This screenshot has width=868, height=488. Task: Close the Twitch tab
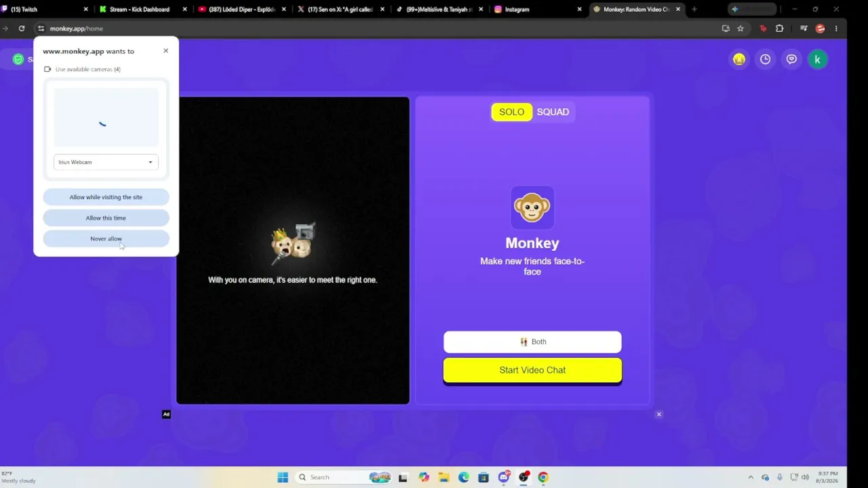(85, 9)
